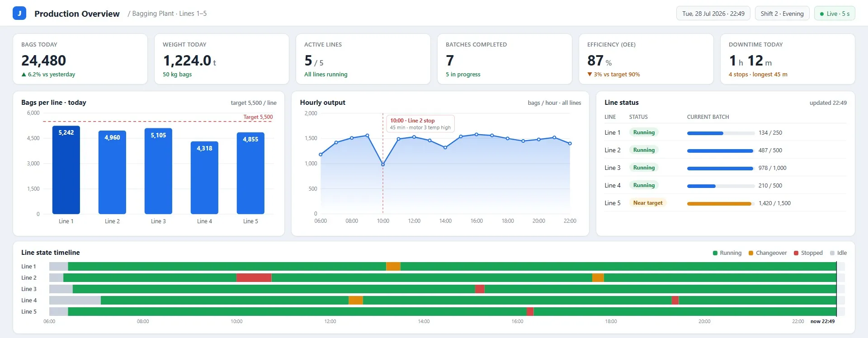This screenshot has height=338, width=868.
Task: Click the Running legend swatch
Action: point(715,253)
